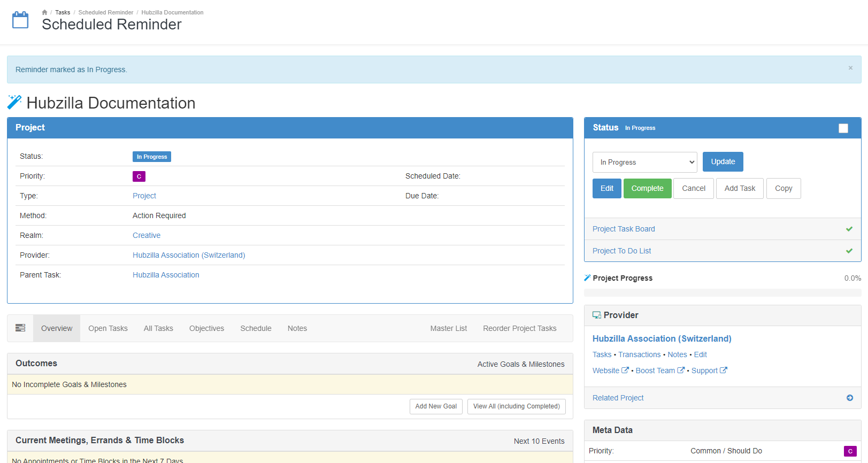Screen dimensions: 868x463
Task: Switch to the Open Tasks tab
Action: click(108, 328)
